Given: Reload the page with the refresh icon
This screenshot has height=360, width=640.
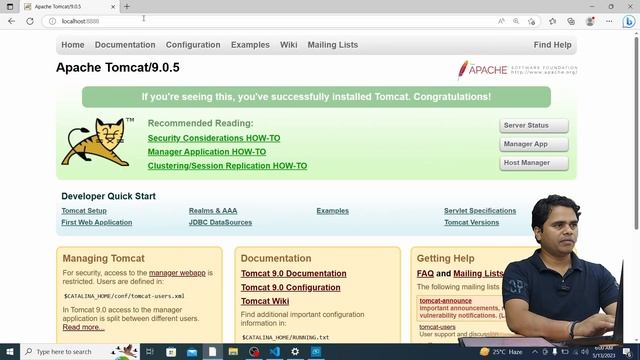Looking at the screenshot, I should click(x=30, y=21).
